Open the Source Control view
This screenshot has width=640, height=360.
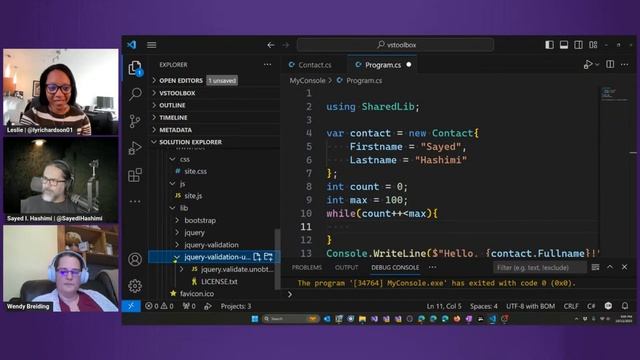[135, 121]
